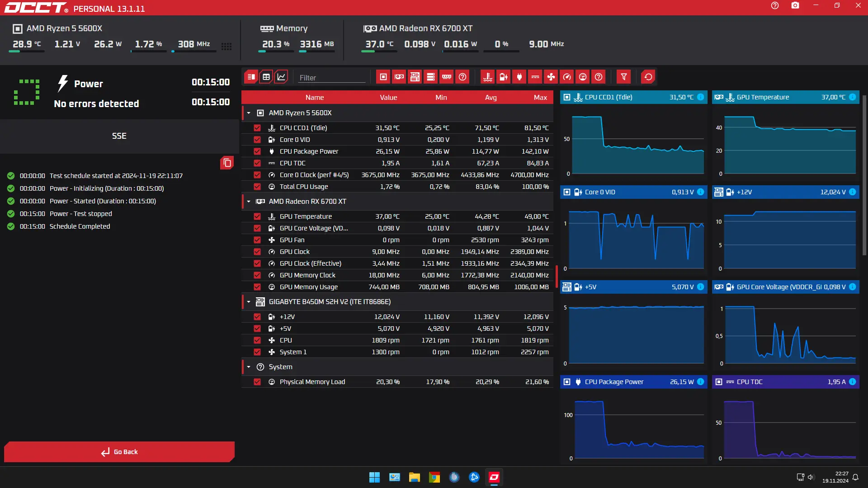Collapse the AMD Ryzen 5 5600X group
Image resolution: width=868 pixels, height=488 pixels.
click(249, 113)
